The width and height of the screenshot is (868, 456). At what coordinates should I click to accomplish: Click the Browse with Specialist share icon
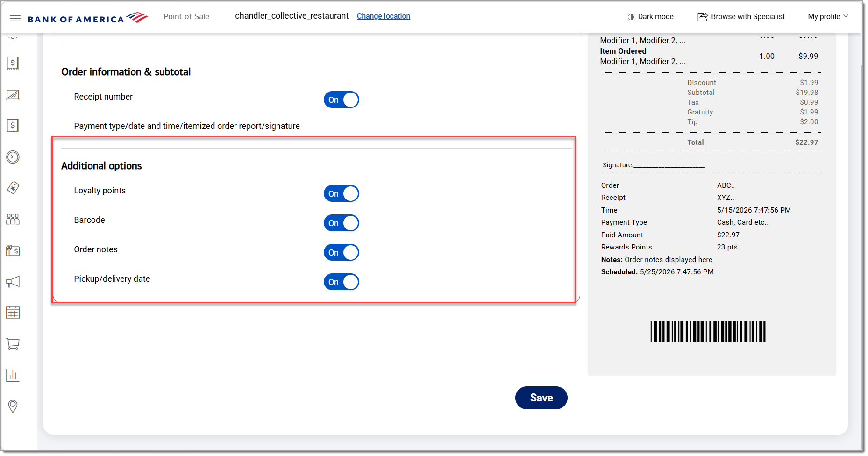tap(703, 17)
